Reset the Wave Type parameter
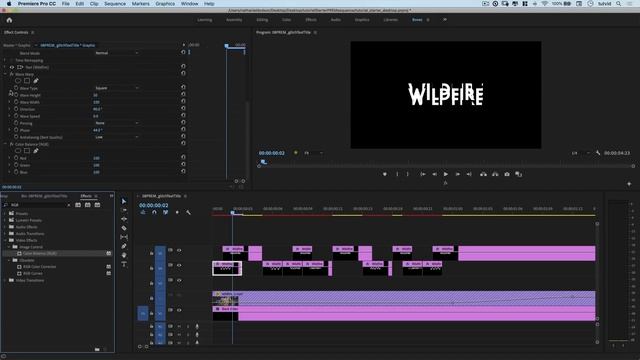 pos(183,88)
